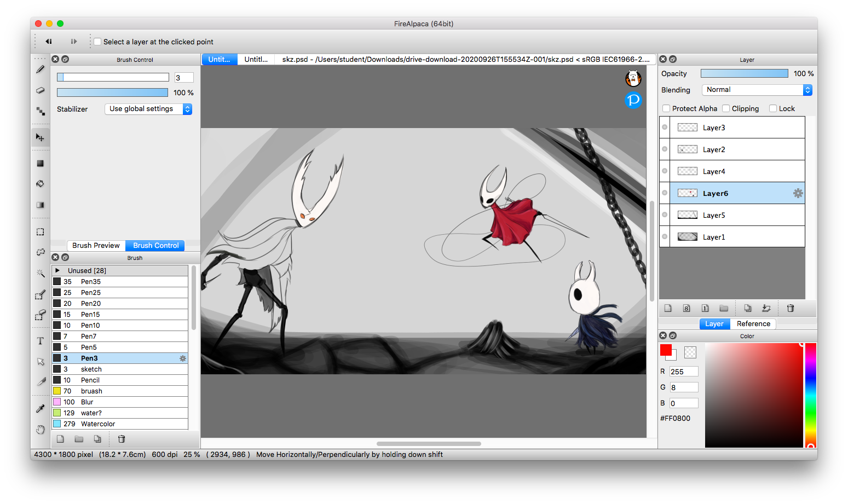Add a new 1-bit layer

point(705,308)
